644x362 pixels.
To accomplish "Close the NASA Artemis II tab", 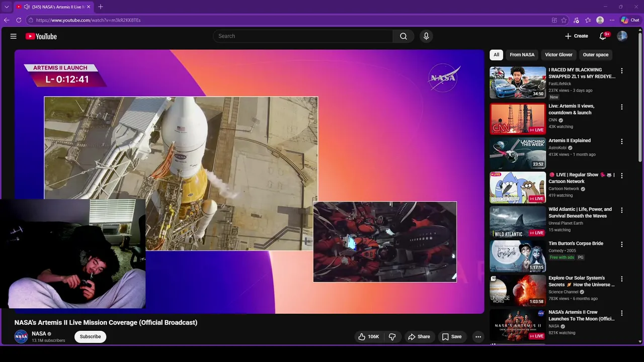I will point(89,7).
